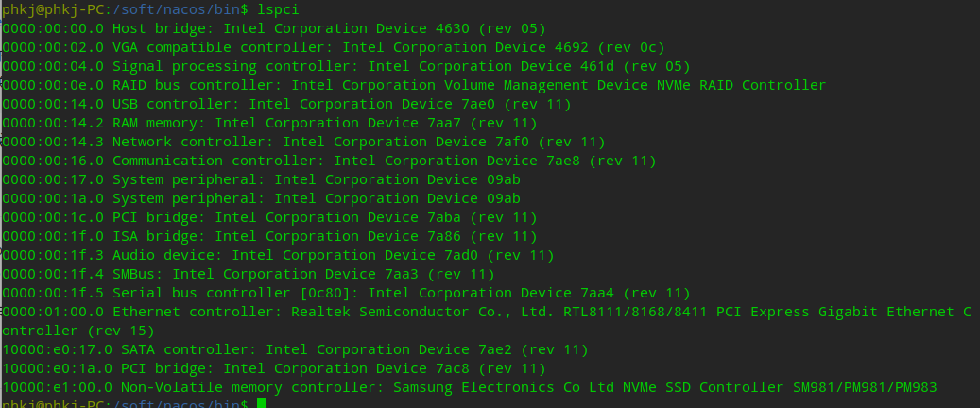The width and height of the screenshot is (980, 408).
Task: Click the ISA bridge device line
Action: [269, 236]
